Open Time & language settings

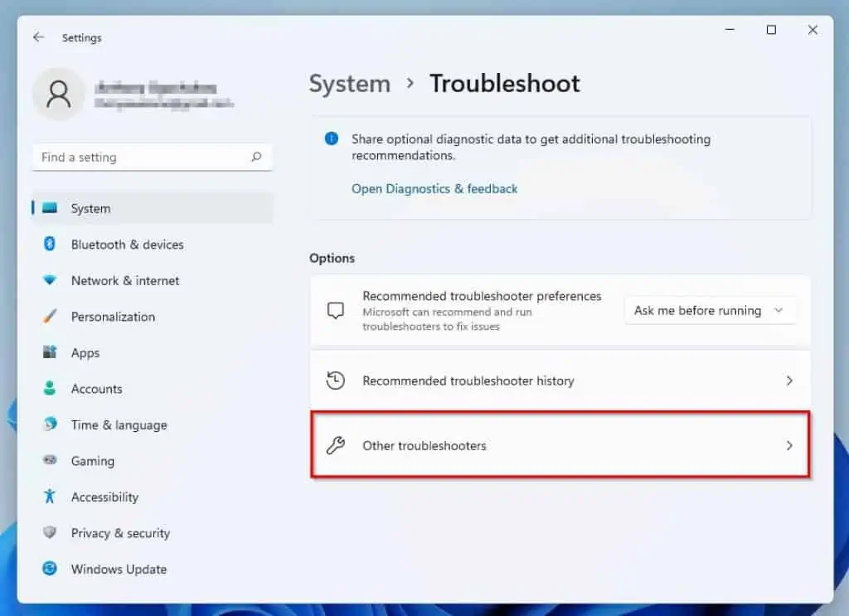[x=153, y=425]
